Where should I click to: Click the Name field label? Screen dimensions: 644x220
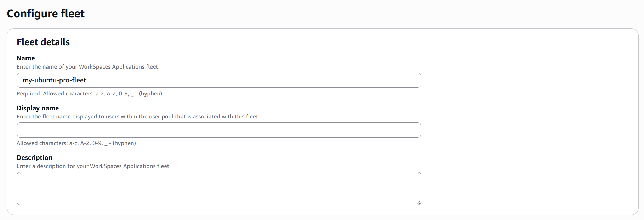[25, 58]
